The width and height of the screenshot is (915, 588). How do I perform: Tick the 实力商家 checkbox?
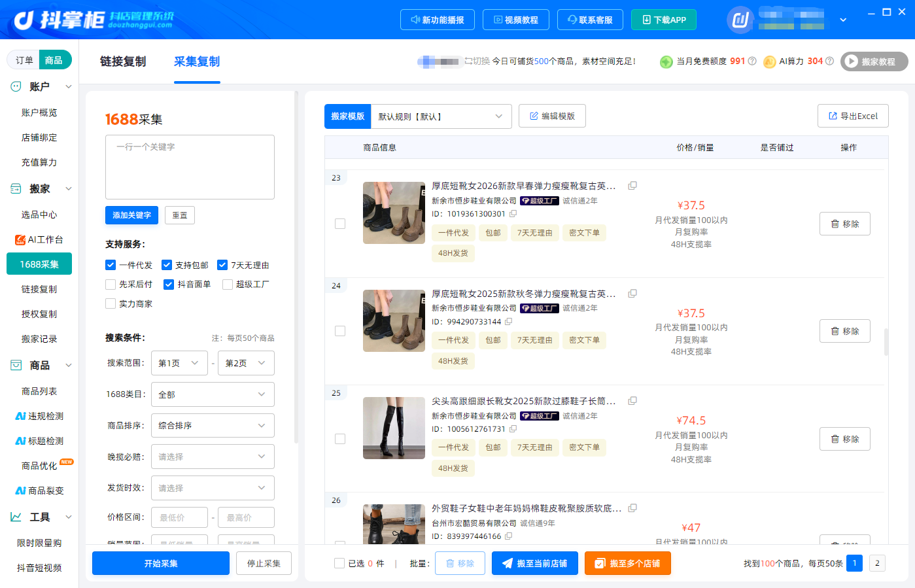[x=111, y=303]
